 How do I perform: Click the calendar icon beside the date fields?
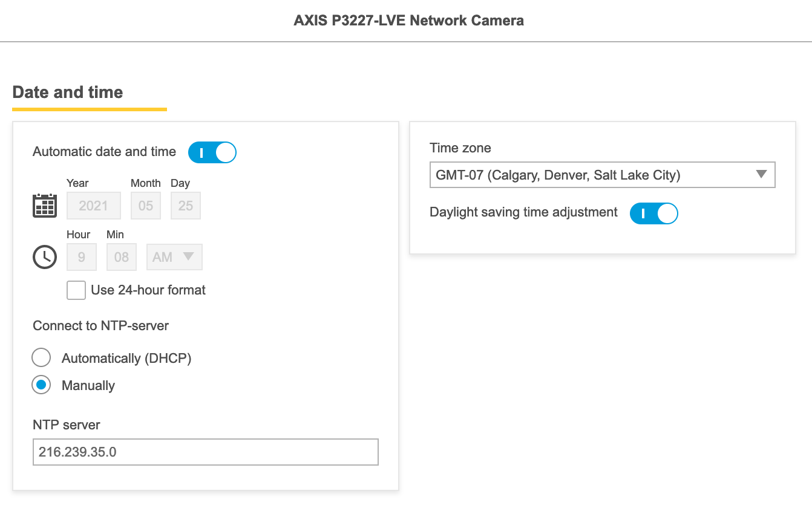point(44,206)
